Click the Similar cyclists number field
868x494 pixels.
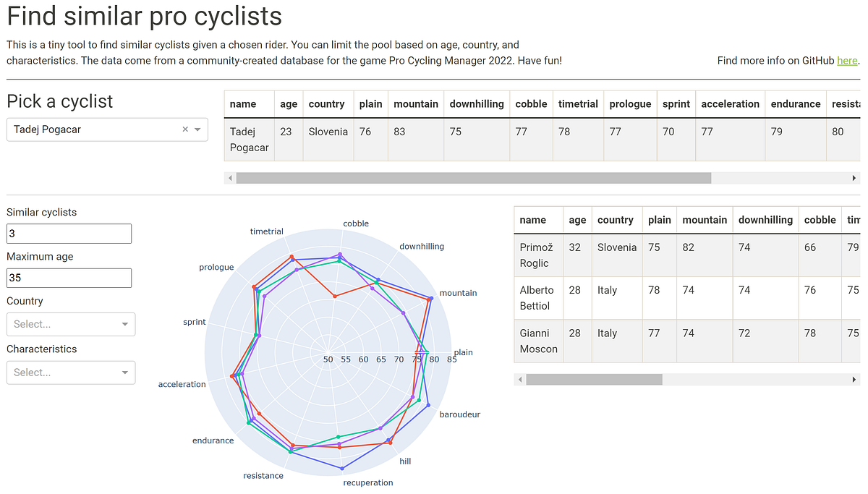click(69, 233)
